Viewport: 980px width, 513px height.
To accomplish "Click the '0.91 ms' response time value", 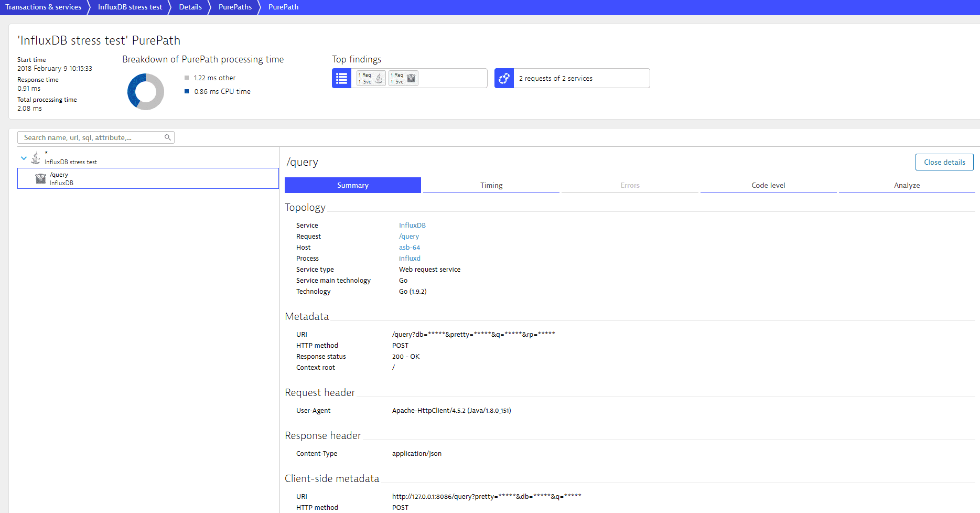I will tap(29, 89).
